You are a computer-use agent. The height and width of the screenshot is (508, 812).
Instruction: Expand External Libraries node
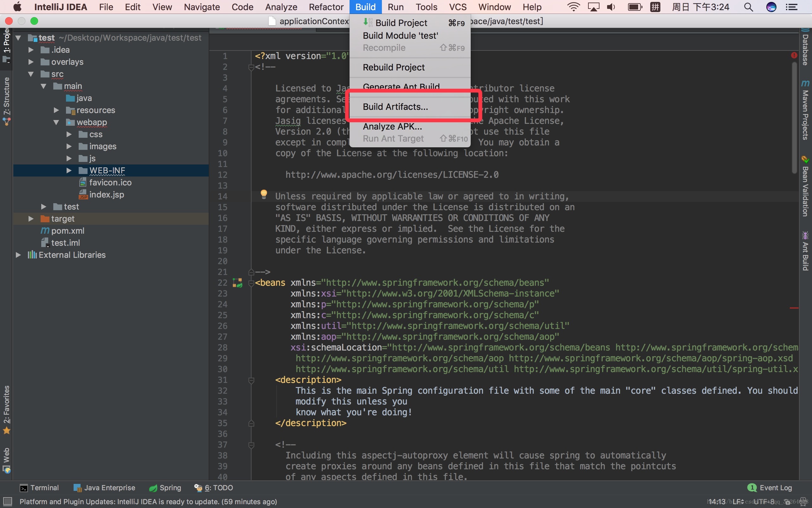[x=18, y=255]
